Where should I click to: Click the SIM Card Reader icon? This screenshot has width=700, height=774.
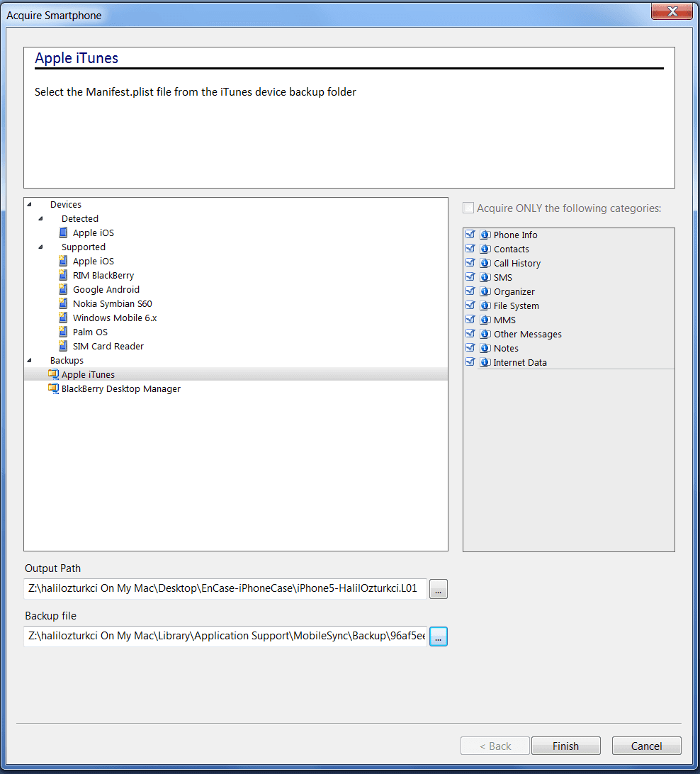coord(64,346)
